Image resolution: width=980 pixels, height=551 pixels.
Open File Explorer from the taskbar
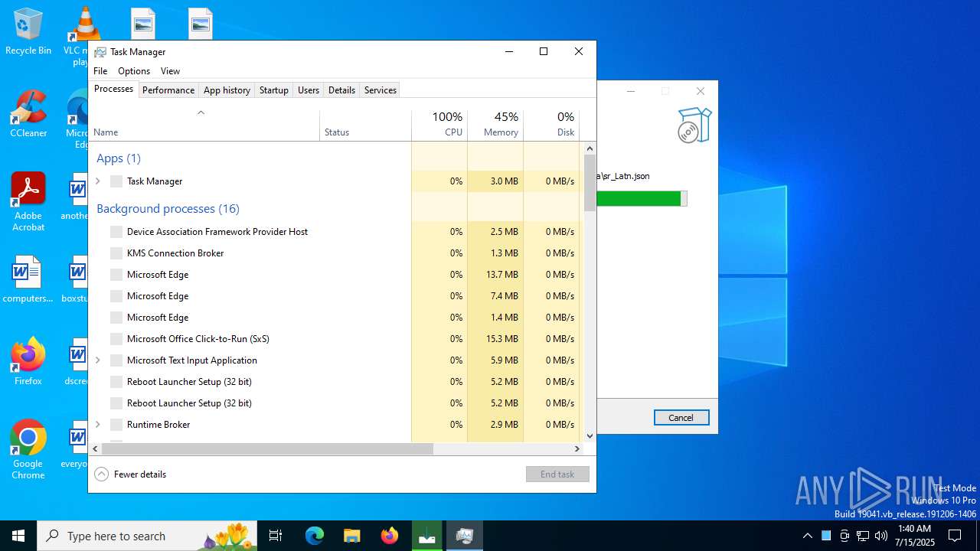(351, 536)
